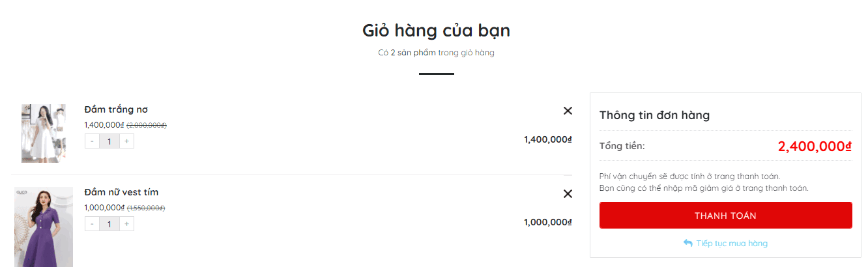Remove Đầm trắng nơ from cart

pyautogui.click(x=568, y=111)
